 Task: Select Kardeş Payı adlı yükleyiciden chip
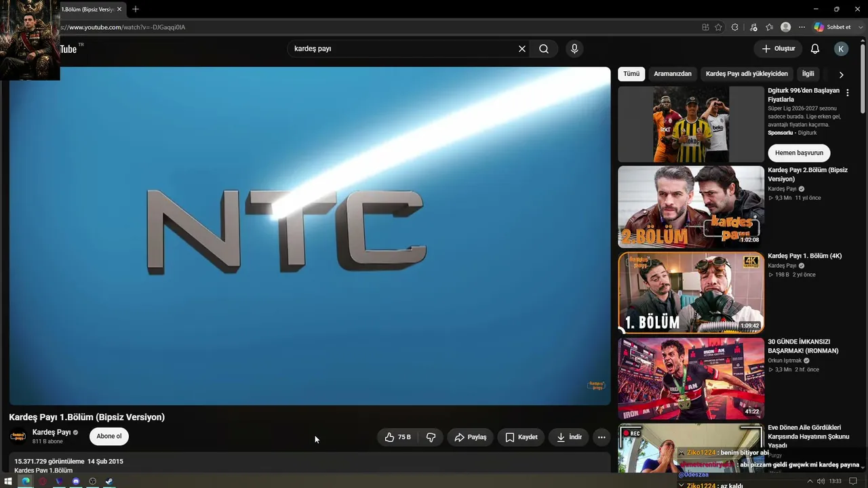coord(747,74)
